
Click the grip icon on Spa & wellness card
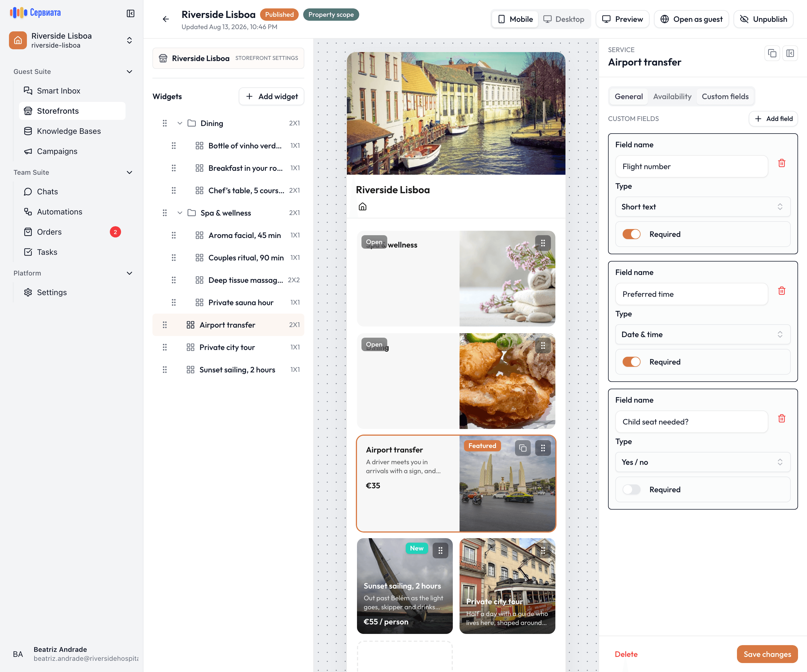(x=543, y=243)
